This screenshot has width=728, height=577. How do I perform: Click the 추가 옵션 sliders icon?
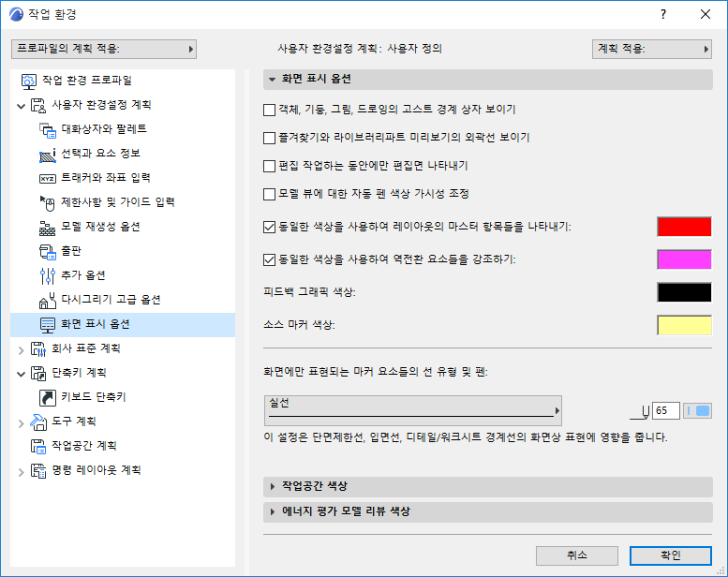pos(48,275)
